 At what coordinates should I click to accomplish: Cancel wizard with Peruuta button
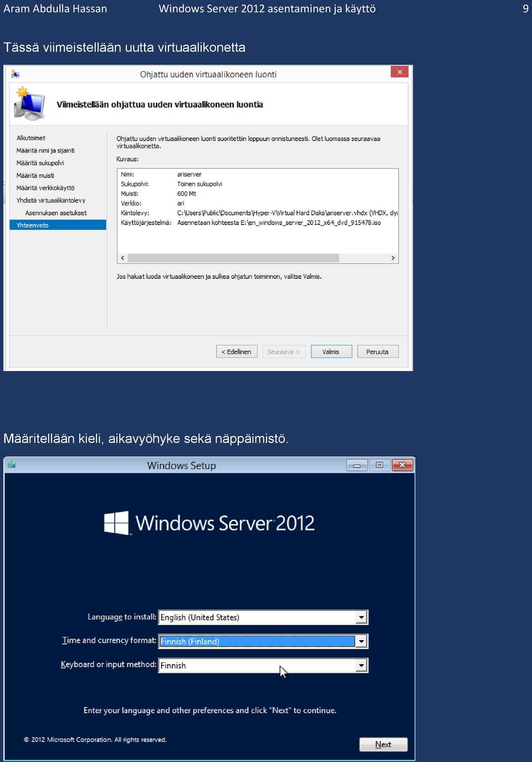[377, 351]
